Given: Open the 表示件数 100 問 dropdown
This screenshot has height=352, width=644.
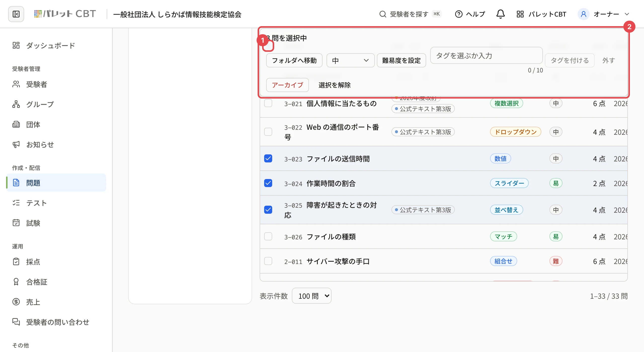Looking at the screenshot, I should tap(311, 296).
